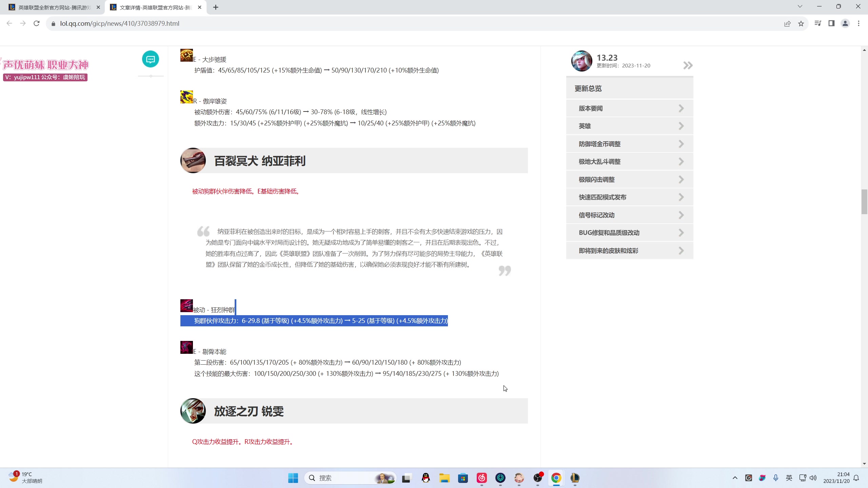The width and height of the screenshot is (868, 488).
Task: Expand chevron next to 信号标记改动
Action: pyautogui.click(x=681, y=215)
